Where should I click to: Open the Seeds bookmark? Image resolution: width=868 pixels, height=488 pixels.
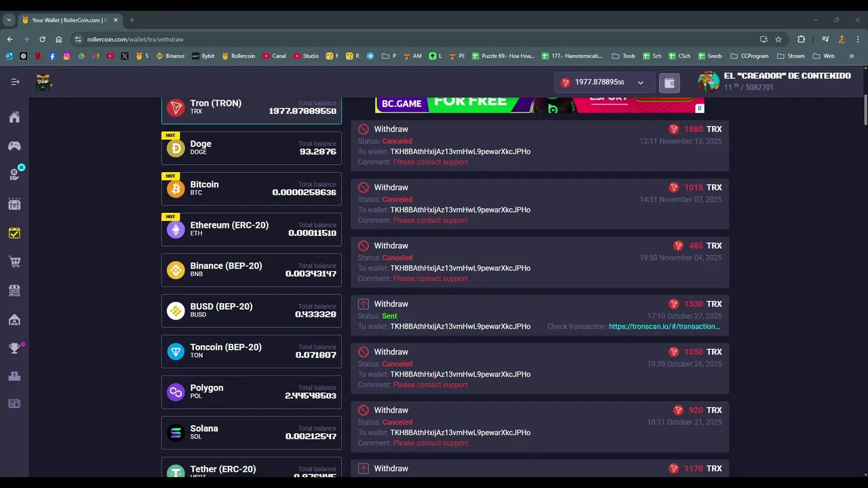pos(710,56)
